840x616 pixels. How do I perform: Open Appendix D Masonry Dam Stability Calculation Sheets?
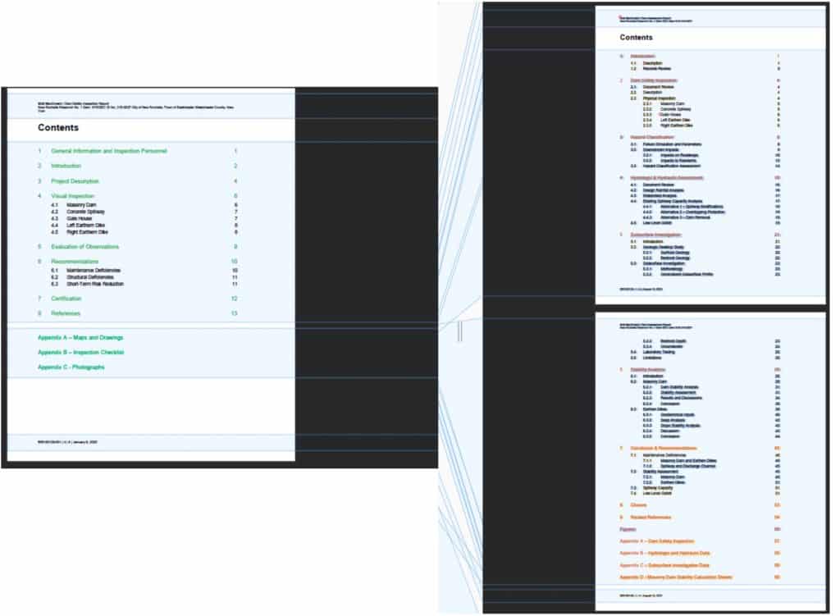(676, 577)
